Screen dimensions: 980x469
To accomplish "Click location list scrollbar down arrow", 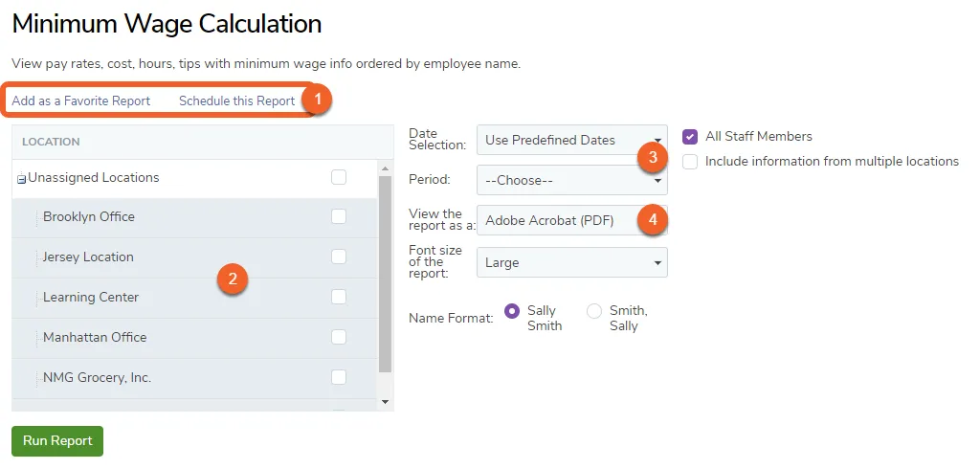I will point(385,402).
